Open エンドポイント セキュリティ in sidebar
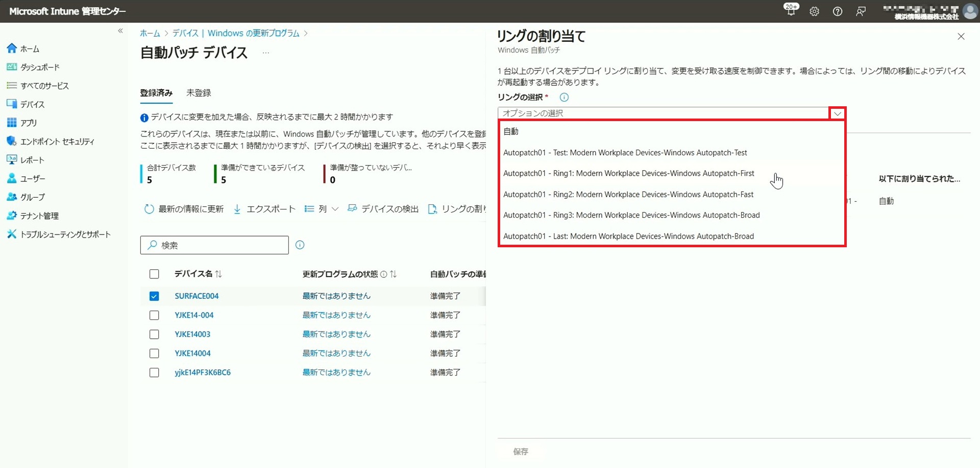980x468 pixels. tap(51, 141)
